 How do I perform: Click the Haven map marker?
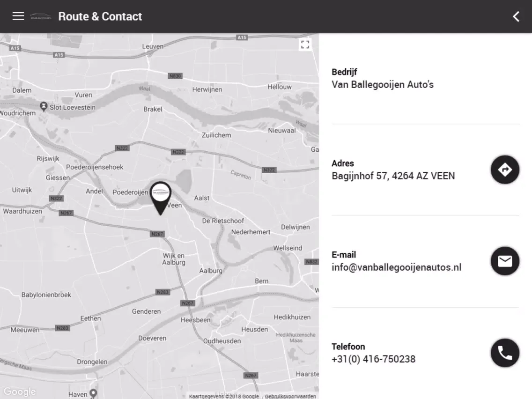coord(93,393)
